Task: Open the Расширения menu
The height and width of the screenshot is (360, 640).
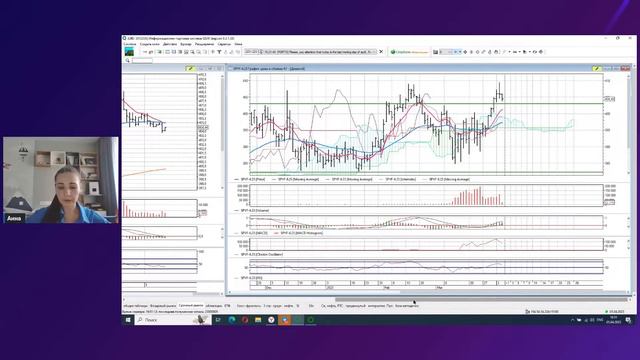Action: (204, 44)
